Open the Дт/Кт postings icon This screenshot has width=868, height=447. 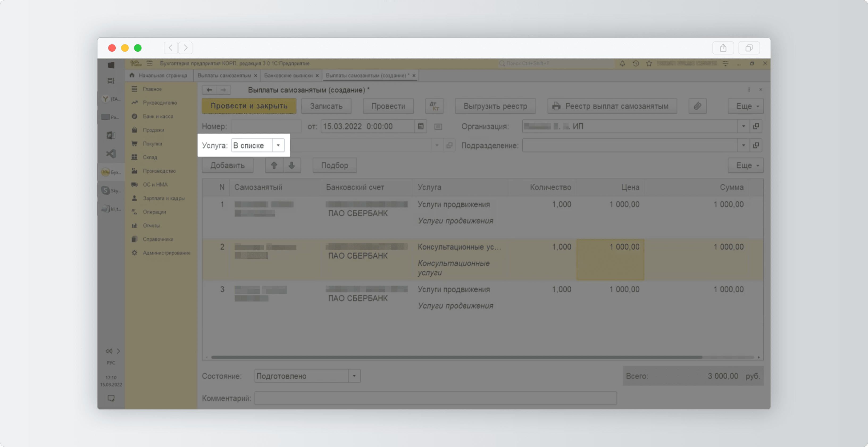[x=434, y=106]
